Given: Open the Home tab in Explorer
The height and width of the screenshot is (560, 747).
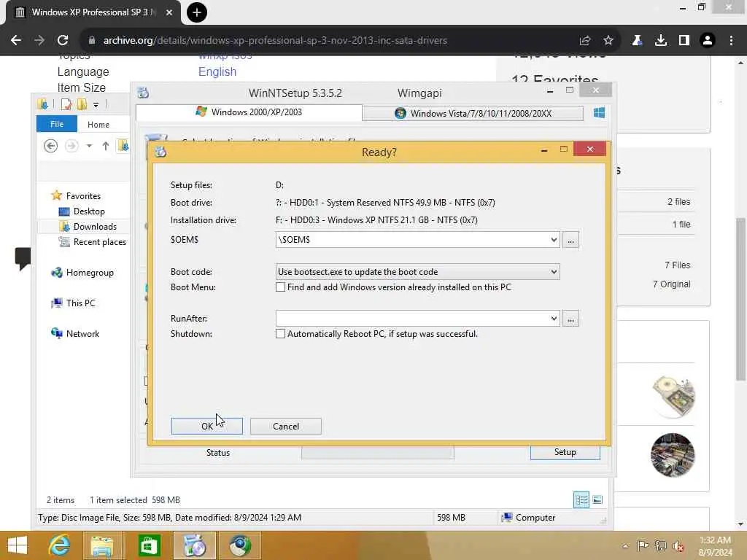Looking at the screenshot, I should (x=98, y=124).
